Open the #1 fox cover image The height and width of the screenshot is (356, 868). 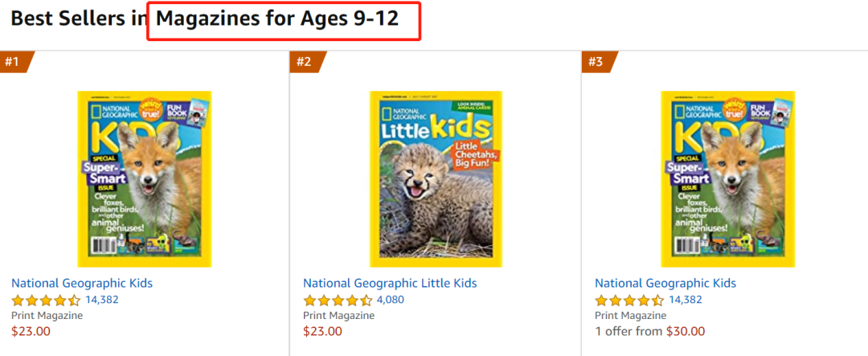point(145,178)
